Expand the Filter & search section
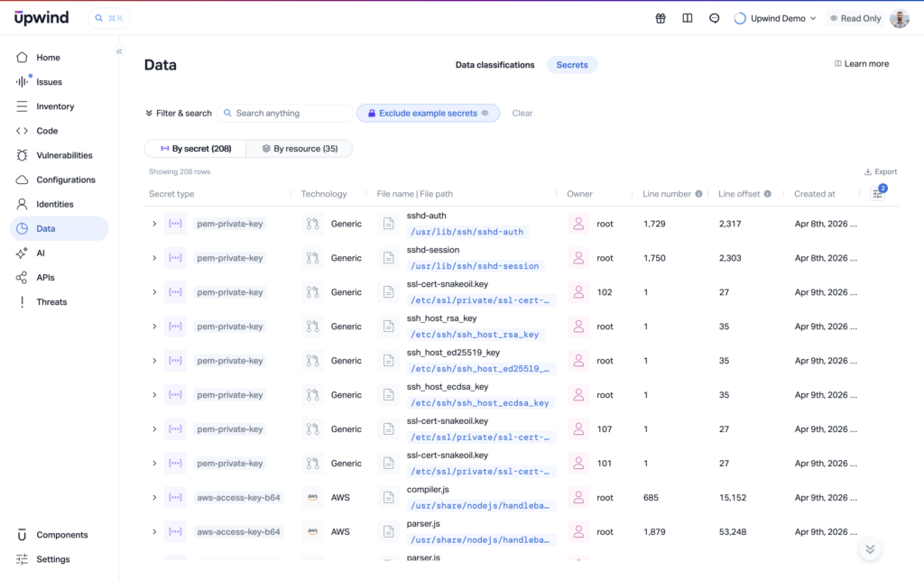Image resolution: width=924 pixels, height=580 pixels. (x=179, y=114)
